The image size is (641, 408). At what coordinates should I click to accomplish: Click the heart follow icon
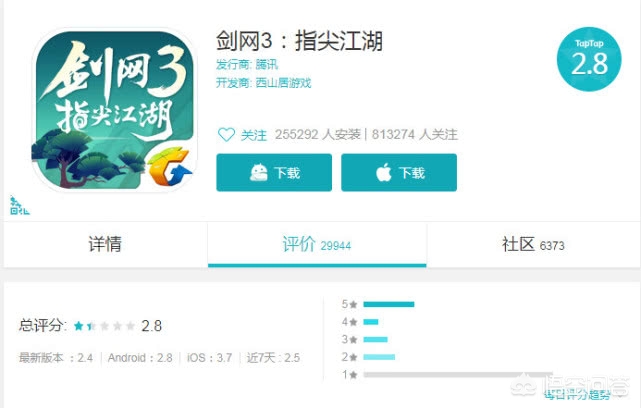(226, 135)
